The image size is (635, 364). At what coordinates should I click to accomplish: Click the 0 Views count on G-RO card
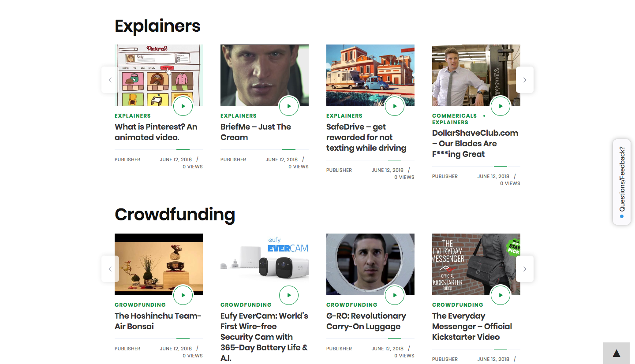pos(404,356)
